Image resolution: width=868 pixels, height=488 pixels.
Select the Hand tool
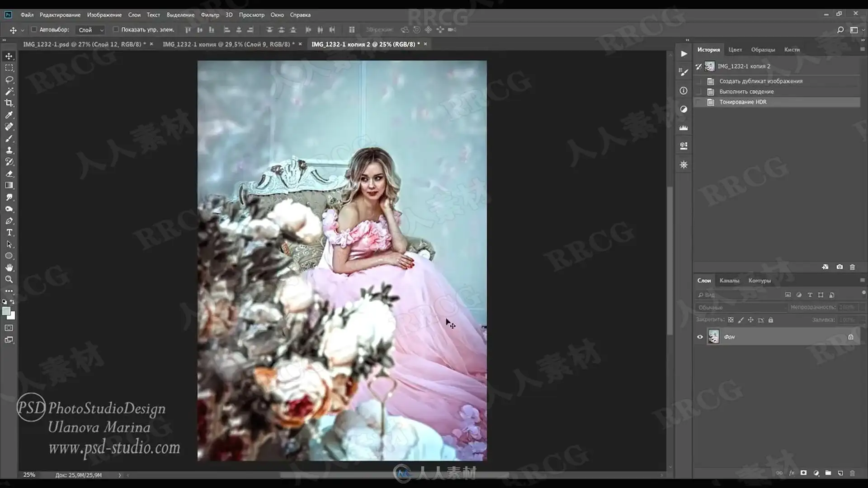[x=9, y=267]
